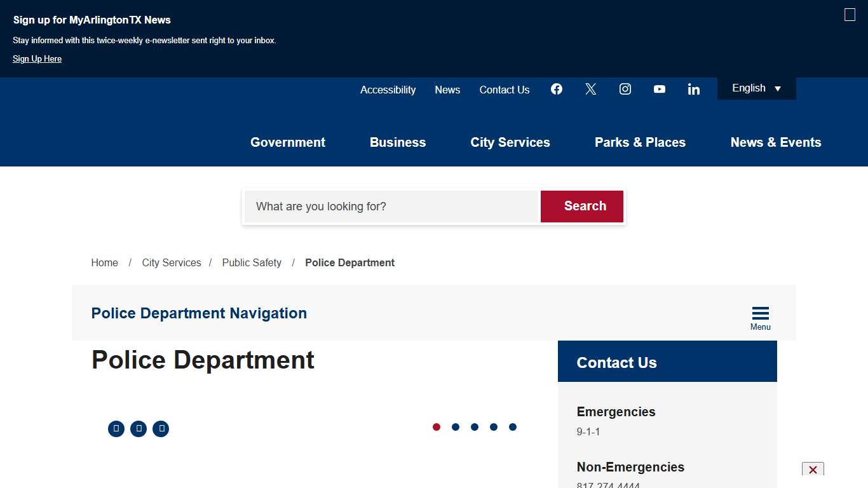Open the English language dropdown
The width and height of the screenshot is (868, 488).
tap(756, 88)
